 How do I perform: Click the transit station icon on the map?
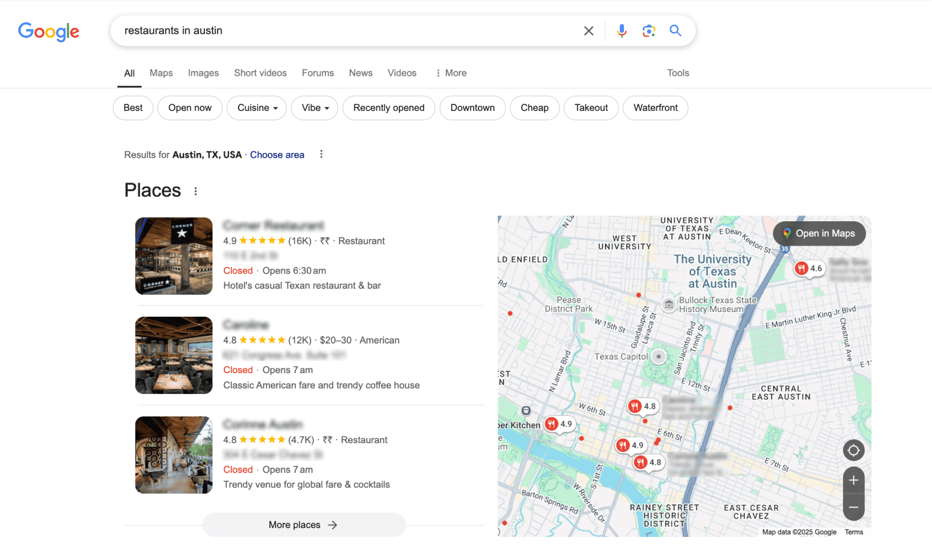(x=526, y=411)
